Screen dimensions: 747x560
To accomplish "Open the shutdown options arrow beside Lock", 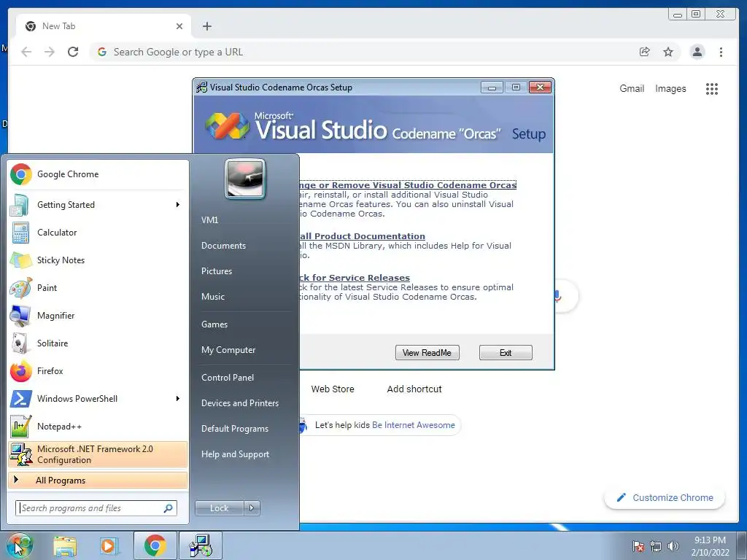I will [x=252, y=508].
